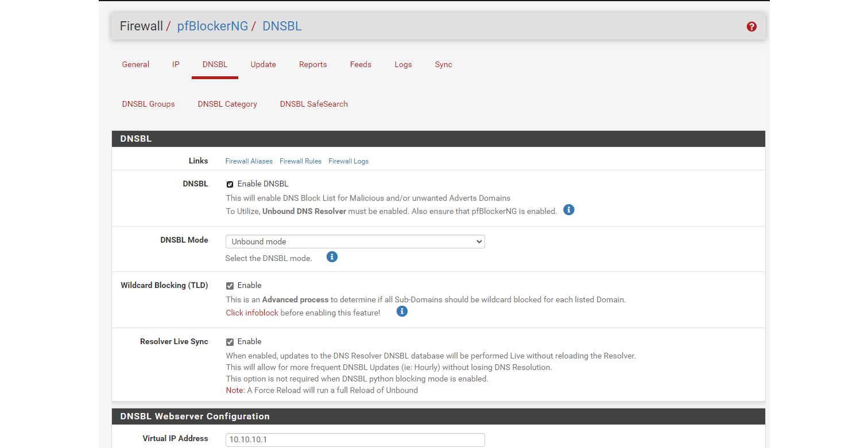Follow the Firewall Aliases link
Viewport: 868px width, 448px height.
[249, 161]
